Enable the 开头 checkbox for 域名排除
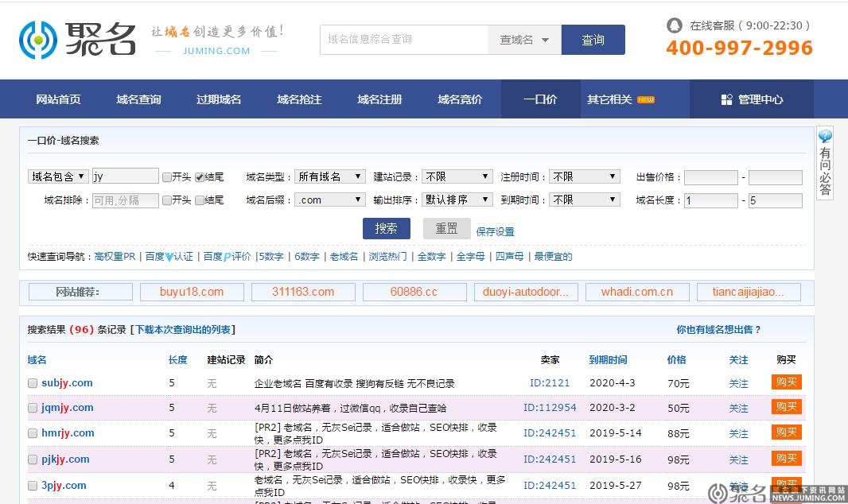 tap(167, 200)
